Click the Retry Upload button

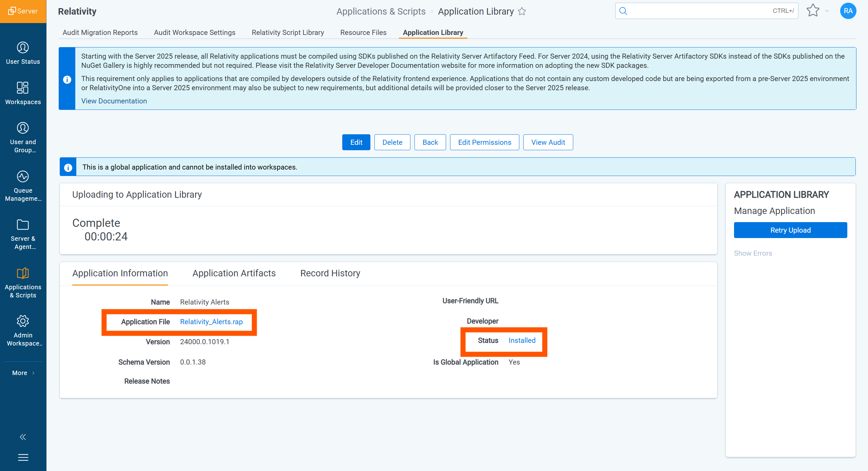coord(790,230)
